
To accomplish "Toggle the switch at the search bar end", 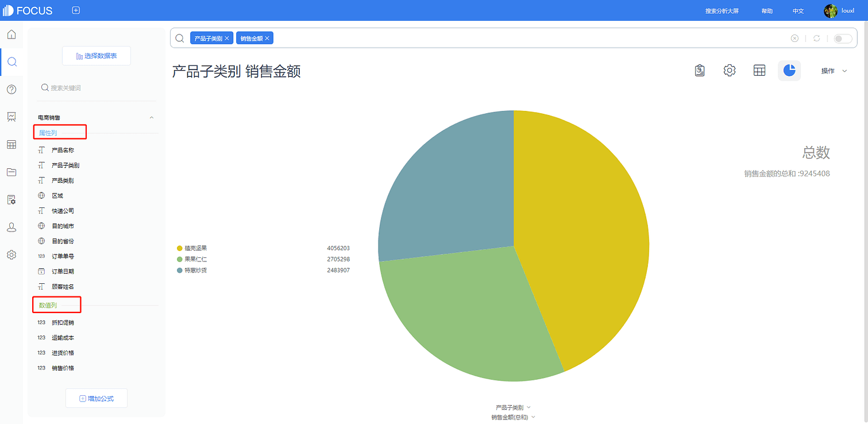I will 843,38.
